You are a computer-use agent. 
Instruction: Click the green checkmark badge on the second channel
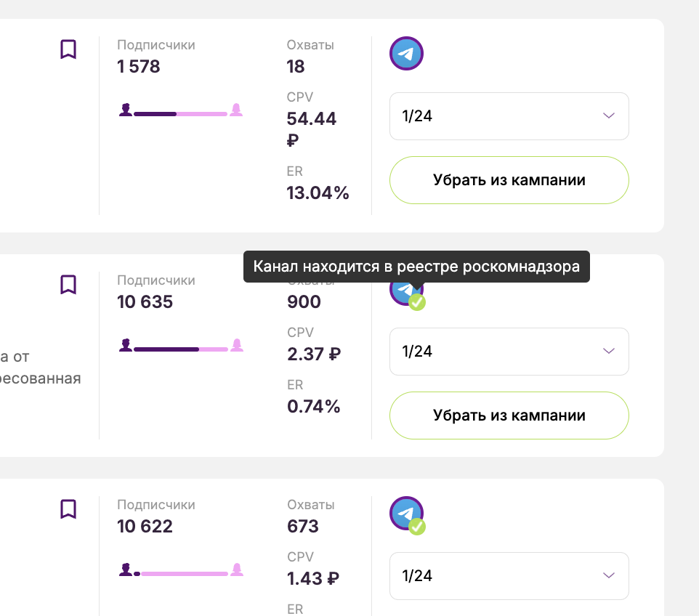tap(417, 303)
